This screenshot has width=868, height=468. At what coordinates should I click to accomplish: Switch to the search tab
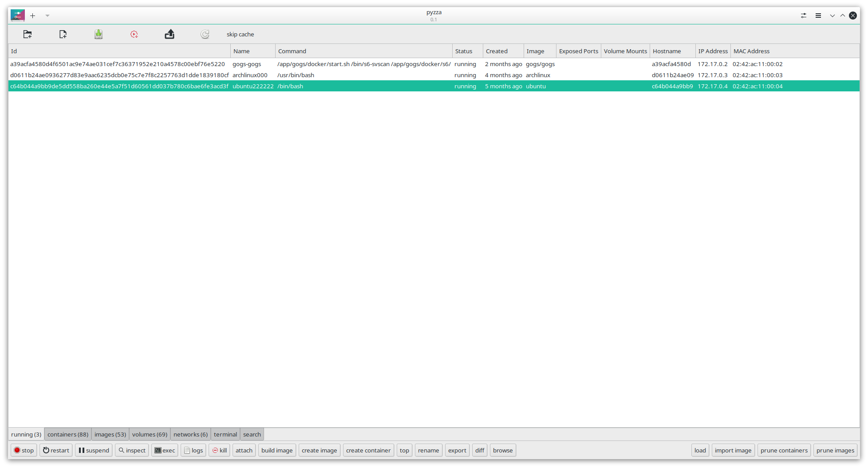tap(252, 434)
